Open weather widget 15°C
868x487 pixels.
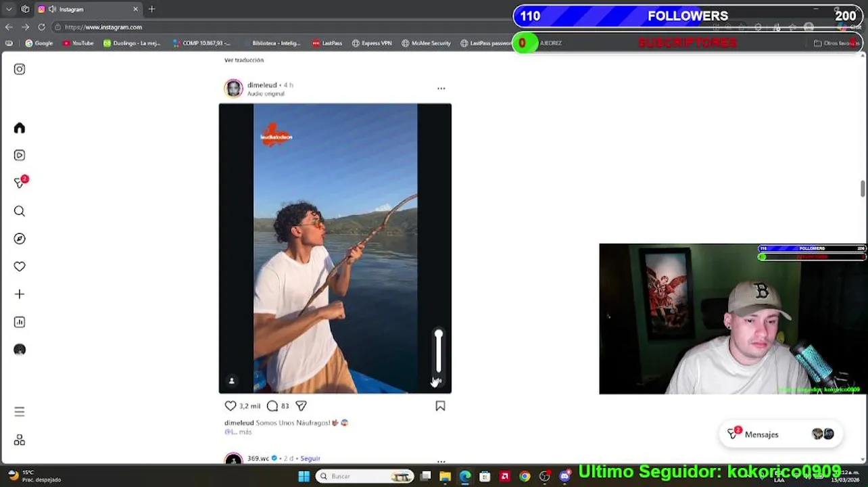tap(34, 476)
